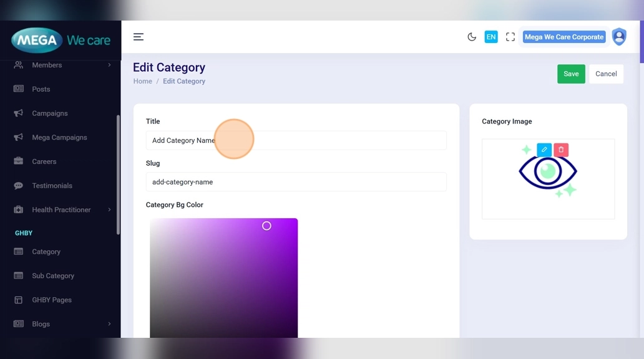Follow the Home breadcrumb link
644x359 pixels.
142,82
